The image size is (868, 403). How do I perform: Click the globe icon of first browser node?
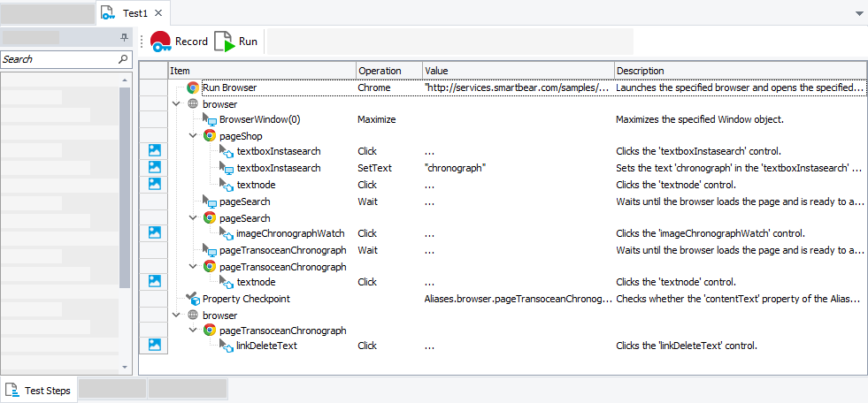click(193, 104)
